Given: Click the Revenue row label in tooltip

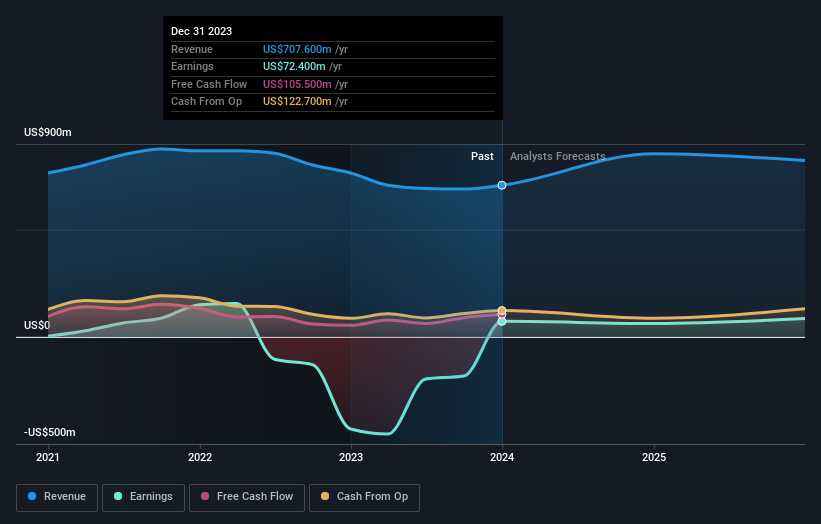Looking at the screenshot, I should click(x=192, y=49).
